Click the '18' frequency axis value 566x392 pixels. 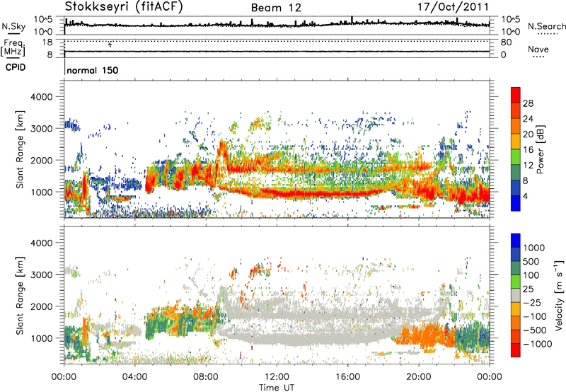[47, 42]
